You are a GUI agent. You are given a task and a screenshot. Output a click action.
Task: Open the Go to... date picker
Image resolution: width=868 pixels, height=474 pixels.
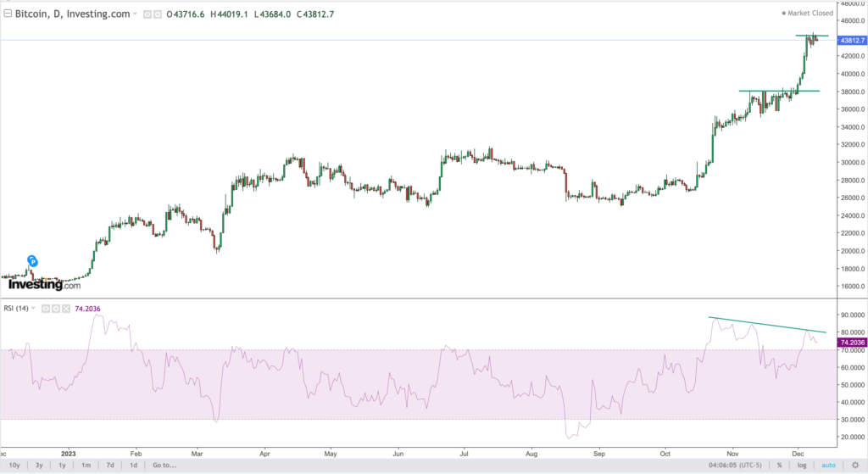point(164,465)
